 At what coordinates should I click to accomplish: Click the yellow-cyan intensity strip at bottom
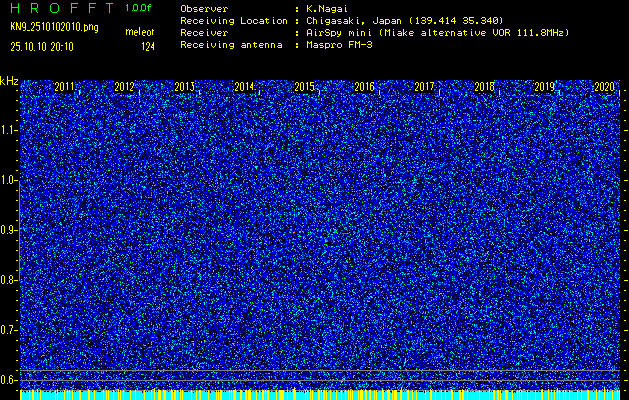click(x=320, y=395)
